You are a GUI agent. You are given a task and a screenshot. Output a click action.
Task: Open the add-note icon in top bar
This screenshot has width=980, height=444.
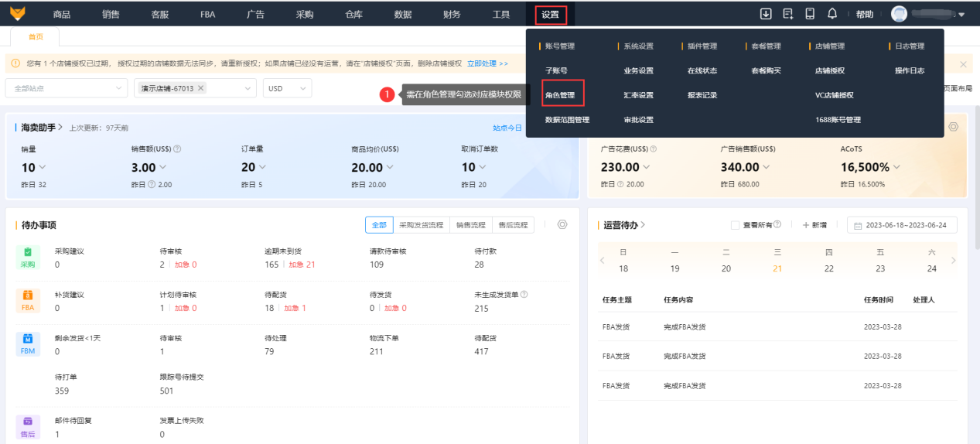pyautogui.click(x=788, y=14)
